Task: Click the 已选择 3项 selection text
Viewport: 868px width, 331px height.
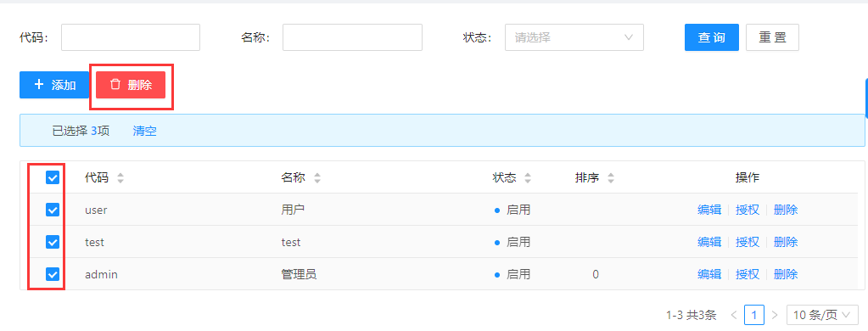Action: point(81,132)
